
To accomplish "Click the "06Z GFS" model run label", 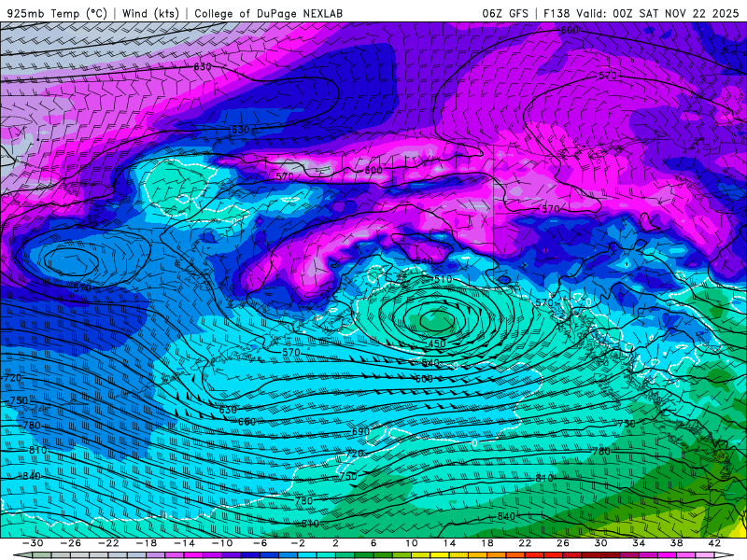I will (505, 13).
